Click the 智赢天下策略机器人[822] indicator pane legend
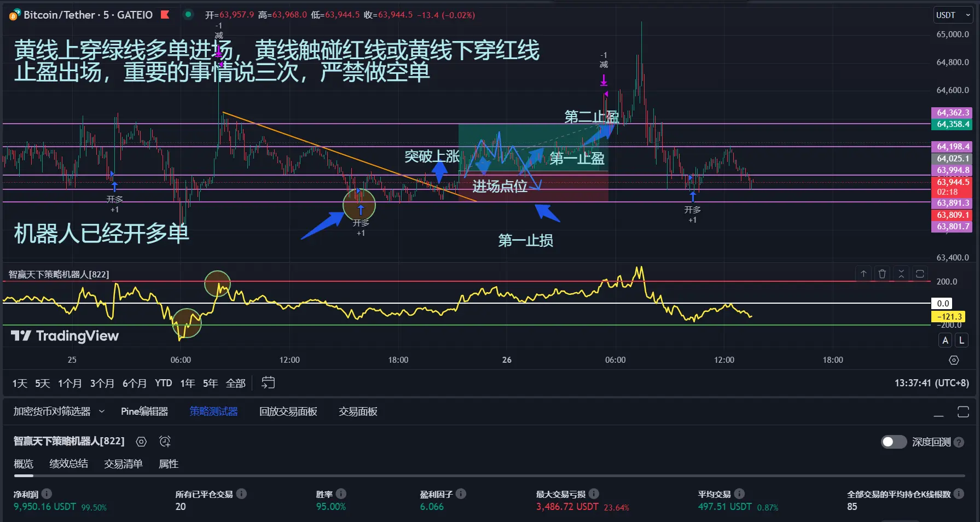This screenshot has height=522, width=980. (x=59, y=274)
